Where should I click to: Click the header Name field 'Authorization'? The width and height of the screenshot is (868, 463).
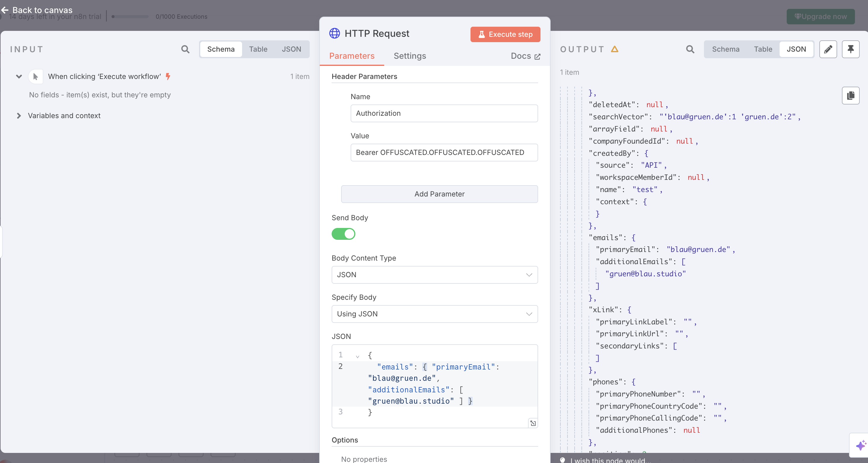[x=444, y=113]
